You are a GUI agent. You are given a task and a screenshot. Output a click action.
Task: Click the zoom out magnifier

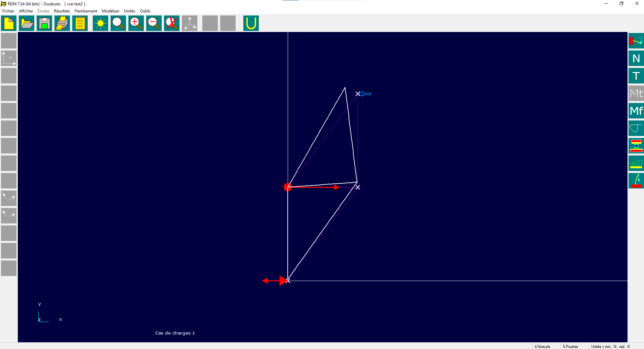point(154,23)
